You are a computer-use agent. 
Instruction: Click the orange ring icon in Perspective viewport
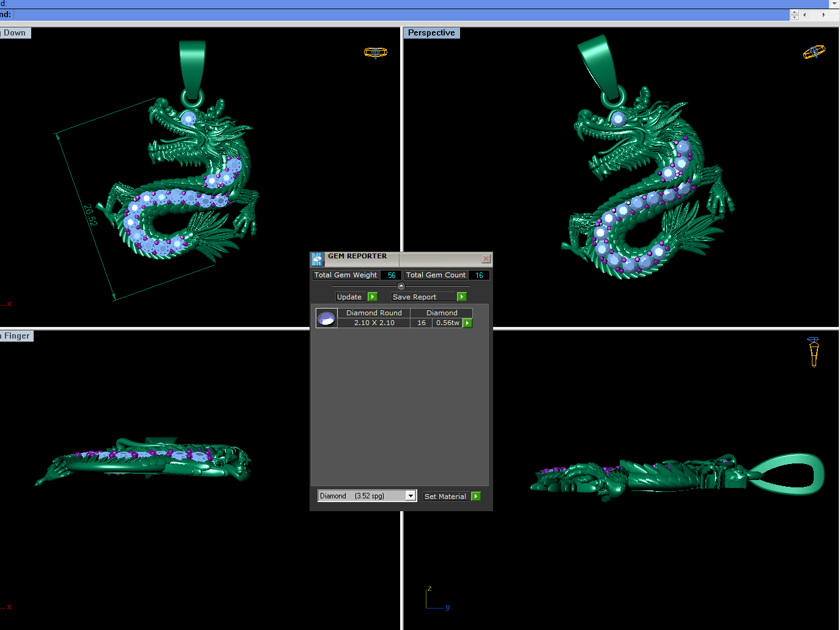pos(814,53)
